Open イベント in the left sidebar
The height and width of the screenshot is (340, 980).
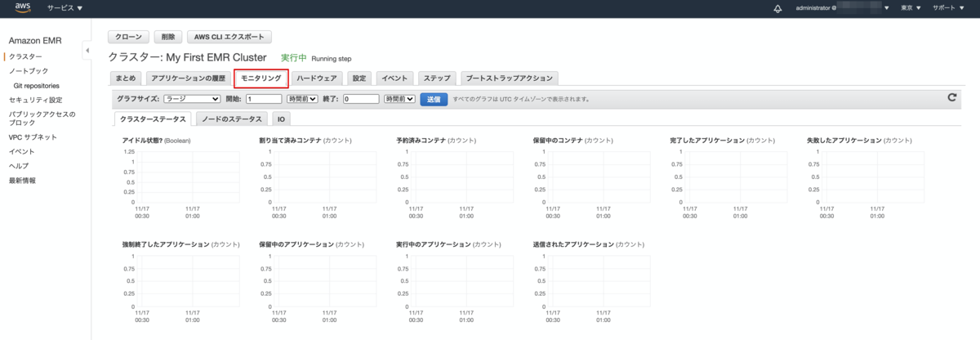pyautogui.click(x=21, y=151)
